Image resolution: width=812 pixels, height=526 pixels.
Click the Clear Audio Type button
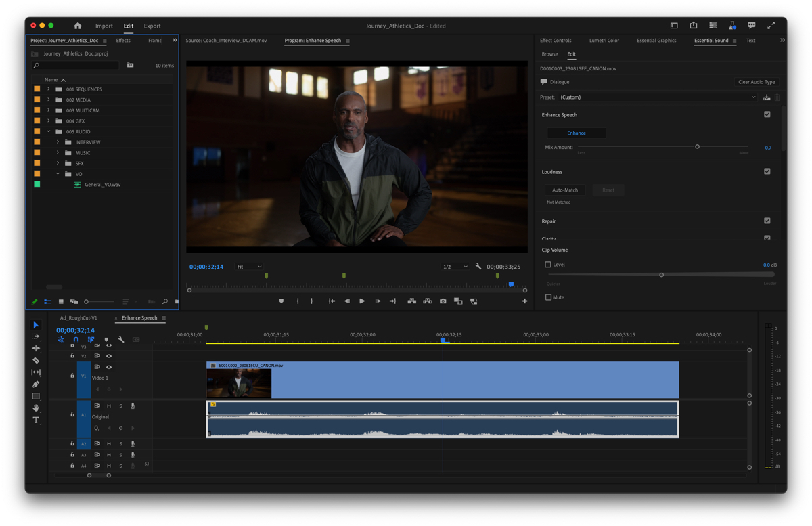(756, 82)
